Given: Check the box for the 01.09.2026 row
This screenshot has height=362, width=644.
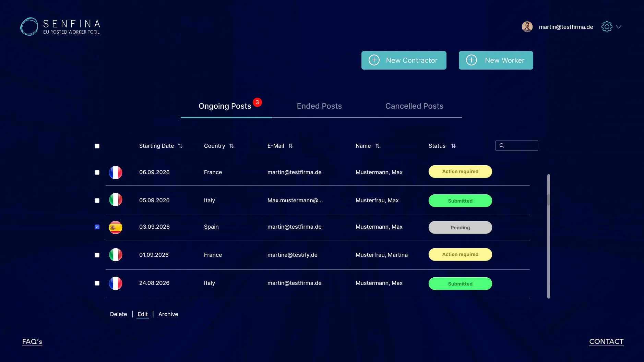Looking at the screenshot, I should 97,255.
